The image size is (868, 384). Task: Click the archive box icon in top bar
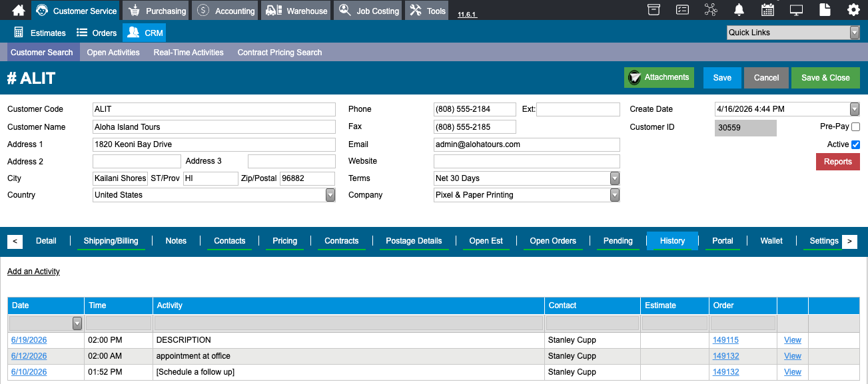[x=653, y=10]
